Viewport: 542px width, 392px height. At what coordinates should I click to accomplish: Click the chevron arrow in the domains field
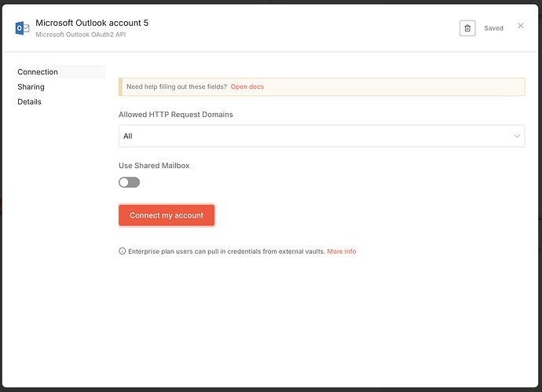tap(517, 136)
